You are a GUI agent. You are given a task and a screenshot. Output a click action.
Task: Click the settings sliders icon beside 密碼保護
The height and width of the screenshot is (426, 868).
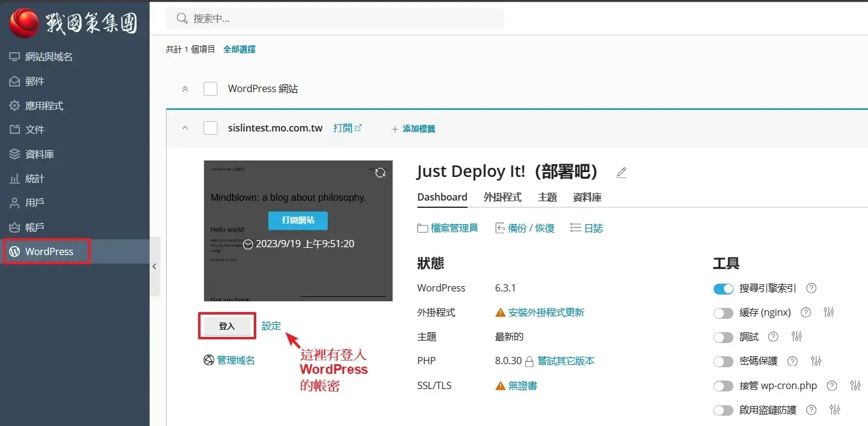[816, 362]
